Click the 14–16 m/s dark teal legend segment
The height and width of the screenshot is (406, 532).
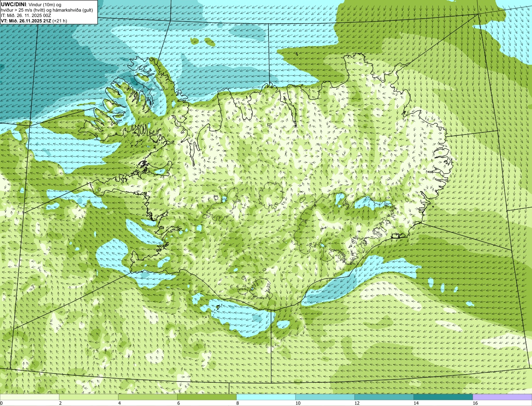point(443,397)
